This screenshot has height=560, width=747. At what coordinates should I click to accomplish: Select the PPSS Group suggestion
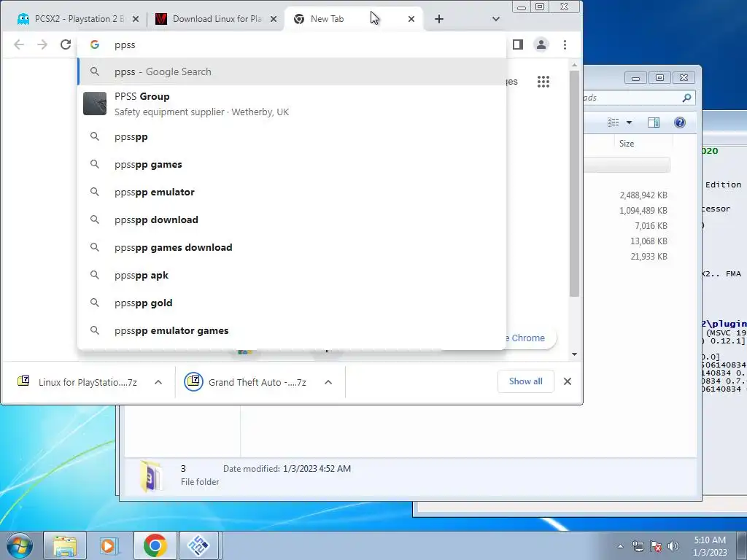pos(292,104)
